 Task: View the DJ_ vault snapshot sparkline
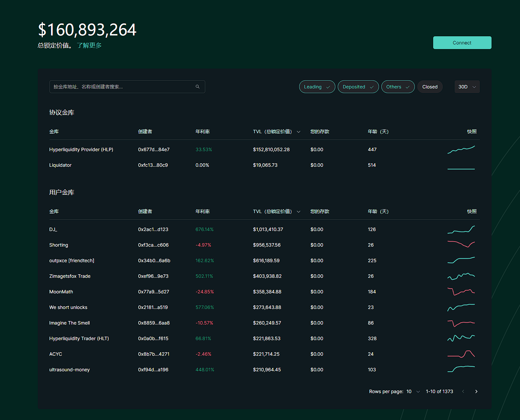pos(461,229)
